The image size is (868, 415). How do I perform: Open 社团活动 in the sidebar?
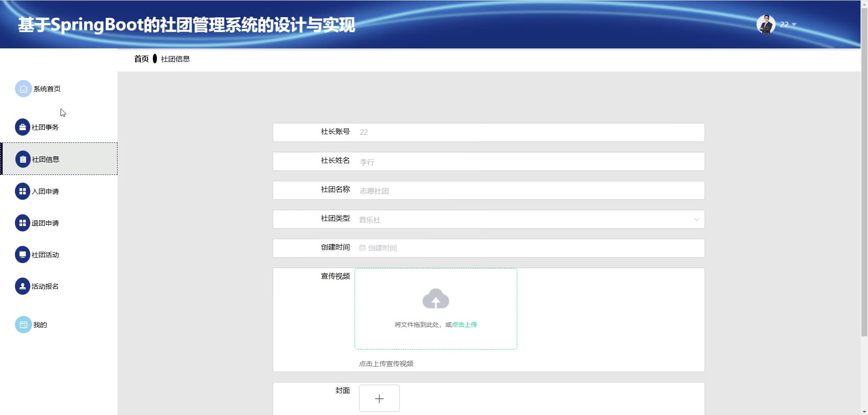click(x=59, y=255)
